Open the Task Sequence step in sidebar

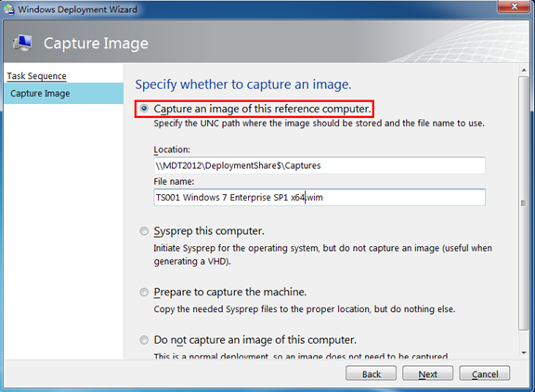(37, 76)
